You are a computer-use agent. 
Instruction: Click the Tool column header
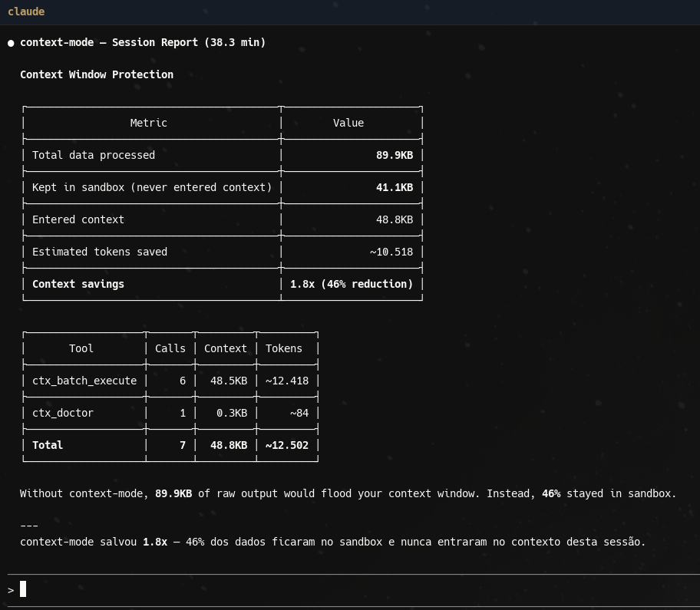coord(81,348)
